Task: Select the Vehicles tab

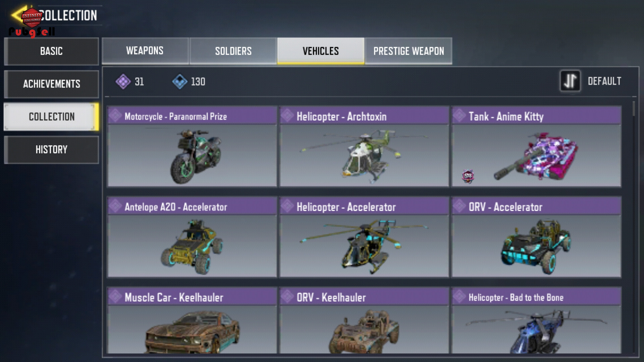Action: pos(321,51)
